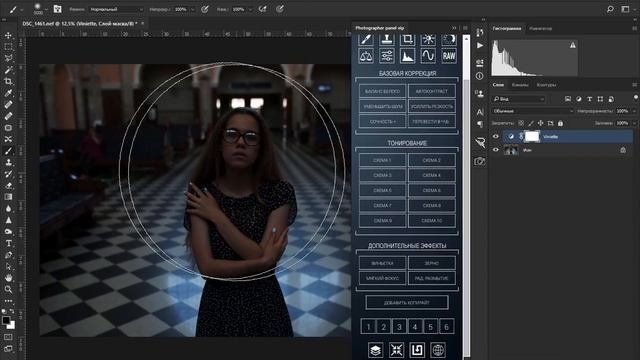Click inward arrows icon at panel bottom
This screenshot has height=360, width=640.
tap(396, 350)
